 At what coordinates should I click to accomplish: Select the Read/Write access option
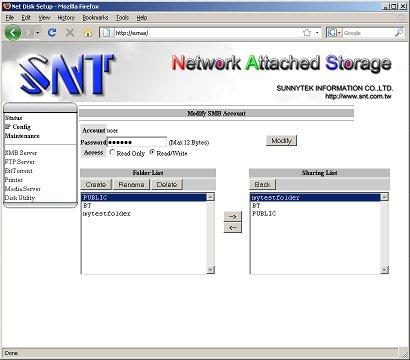pos(152,152)
